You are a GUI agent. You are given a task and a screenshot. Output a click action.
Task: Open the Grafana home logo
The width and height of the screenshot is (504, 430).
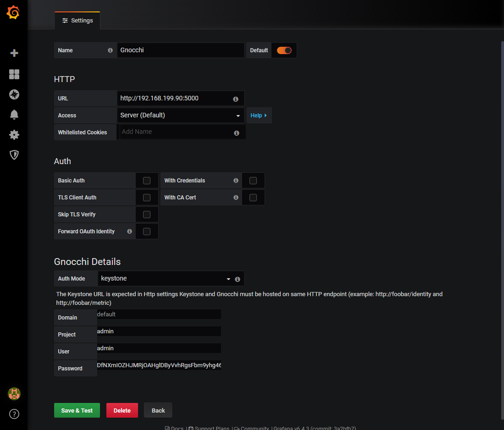13,12
